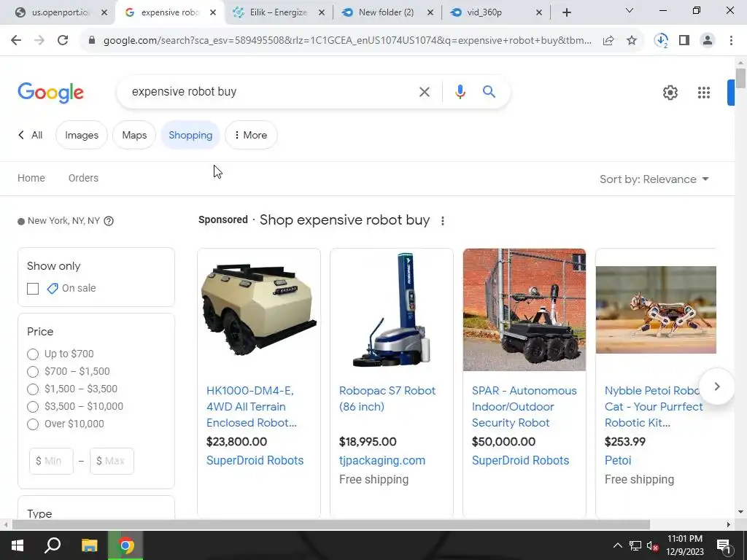Click Chrome icon in taskbar
This screenshot has width=747, height=560.
125,545
